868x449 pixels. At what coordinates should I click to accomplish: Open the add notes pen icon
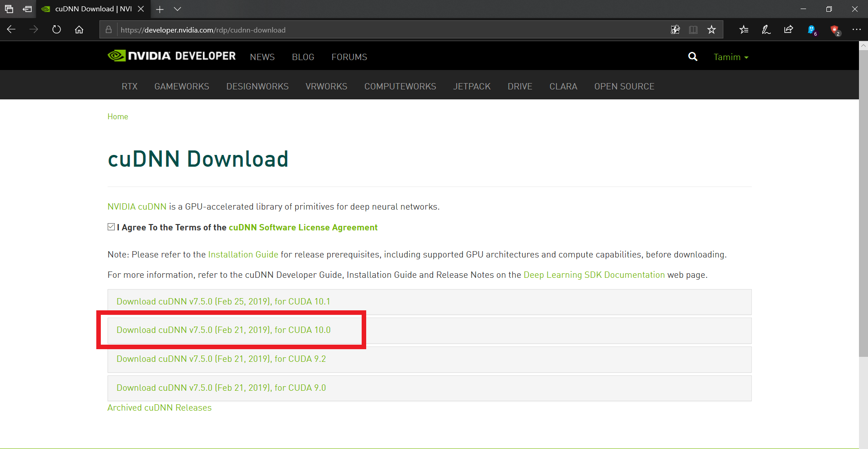pos(766,30)
